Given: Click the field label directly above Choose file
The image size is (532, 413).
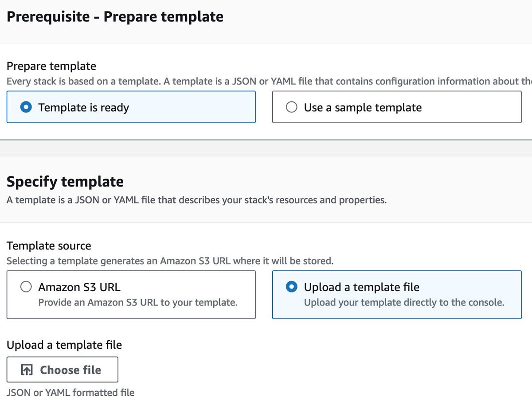Looking at the screenshot, I should tap(64, 345).
